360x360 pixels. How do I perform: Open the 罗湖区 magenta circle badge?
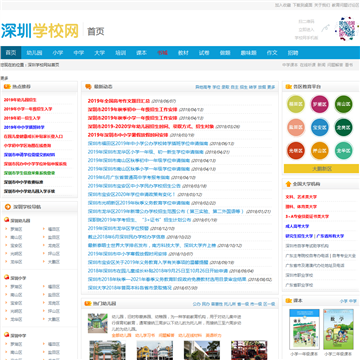tap(320, 104)
